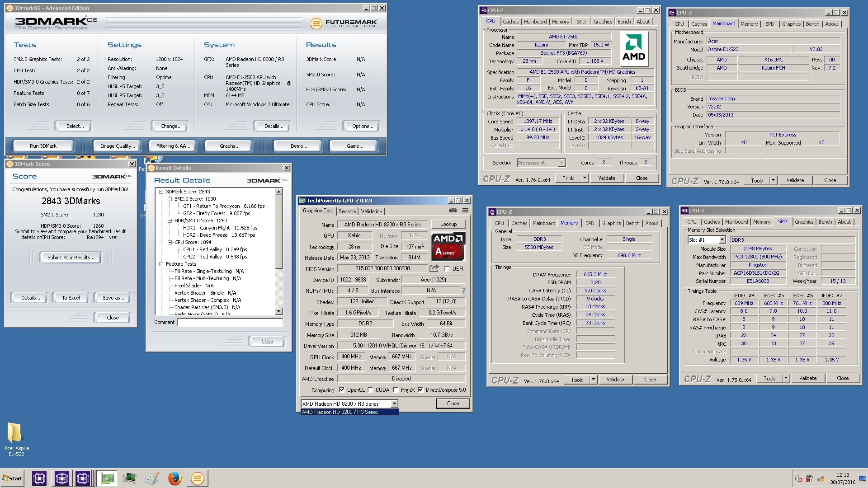Open the Windows Start button

(13, 478)
